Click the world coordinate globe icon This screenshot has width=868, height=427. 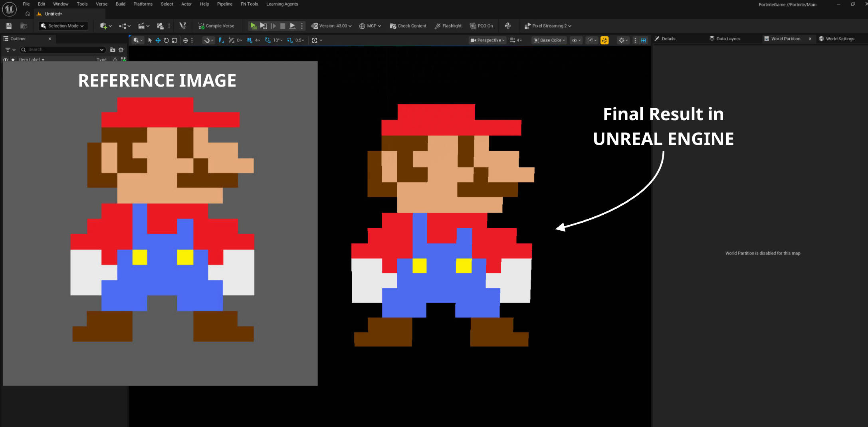[185, 40]
